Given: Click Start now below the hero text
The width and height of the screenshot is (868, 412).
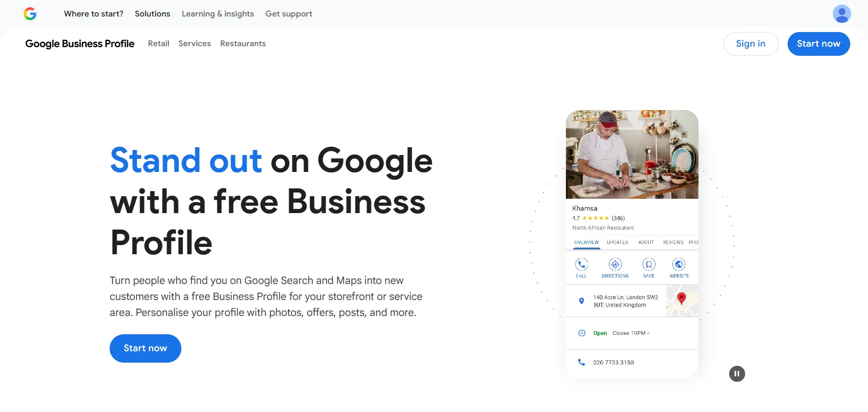Looking at the screenshot, I should 145,348.
